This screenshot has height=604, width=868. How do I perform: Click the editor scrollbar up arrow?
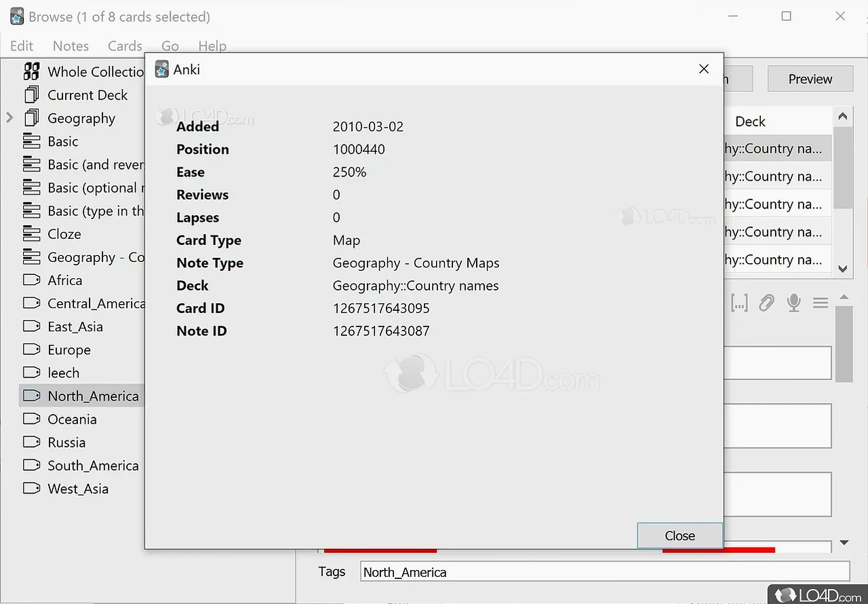click(844, 297)
